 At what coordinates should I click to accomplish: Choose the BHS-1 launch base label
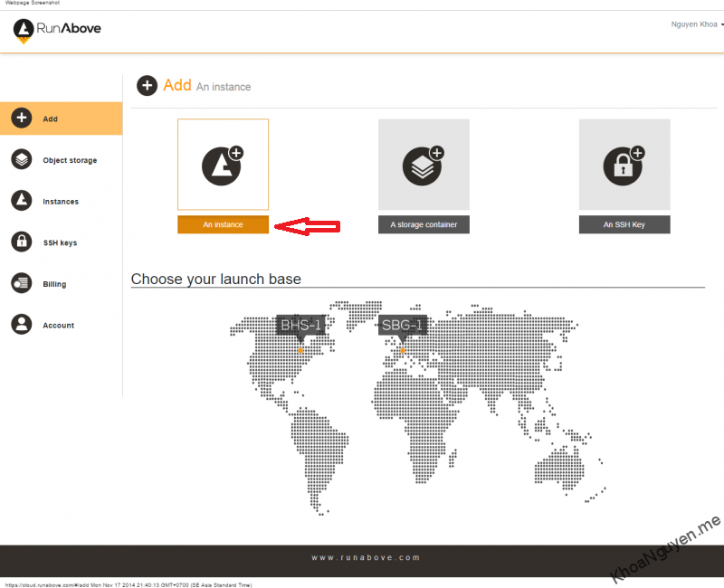[x=300, y=326]
